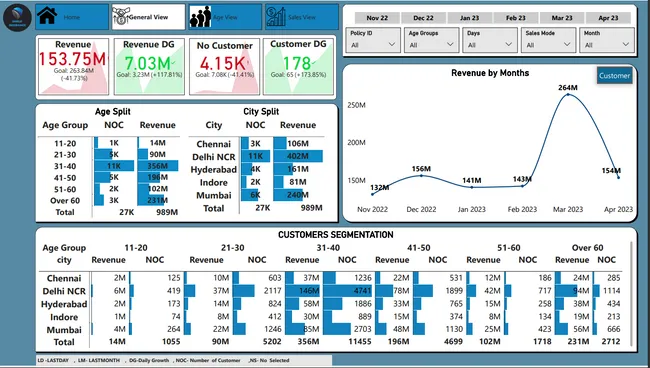Select the Dec 22 month button
Viewport: 650px width, 368px height.
423,18
